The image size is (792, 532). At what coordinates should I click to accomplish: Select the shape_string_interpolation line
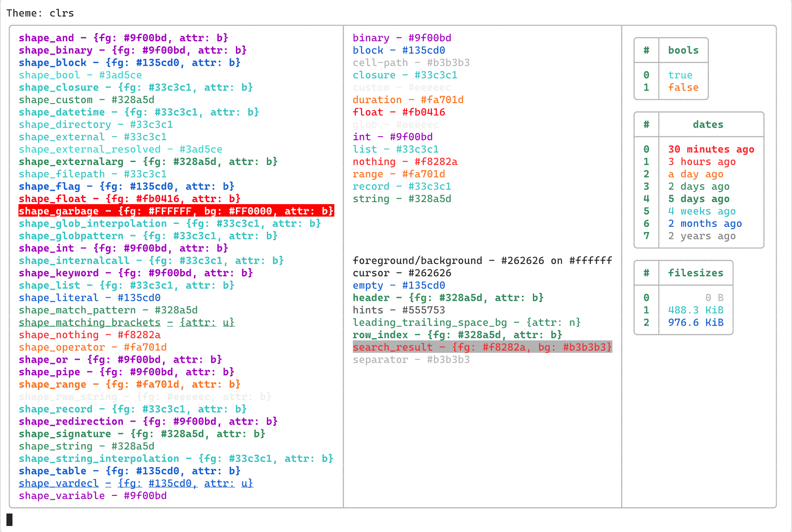tap(176, 459)
